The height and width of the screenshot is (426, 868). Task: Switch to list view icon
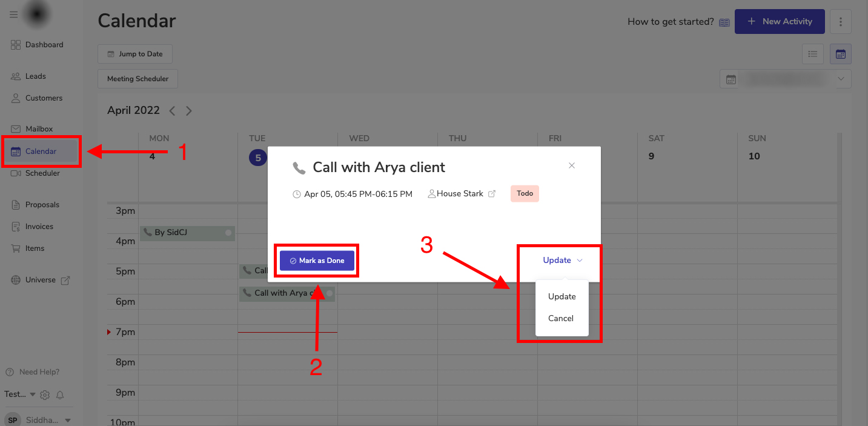[813, 54]
